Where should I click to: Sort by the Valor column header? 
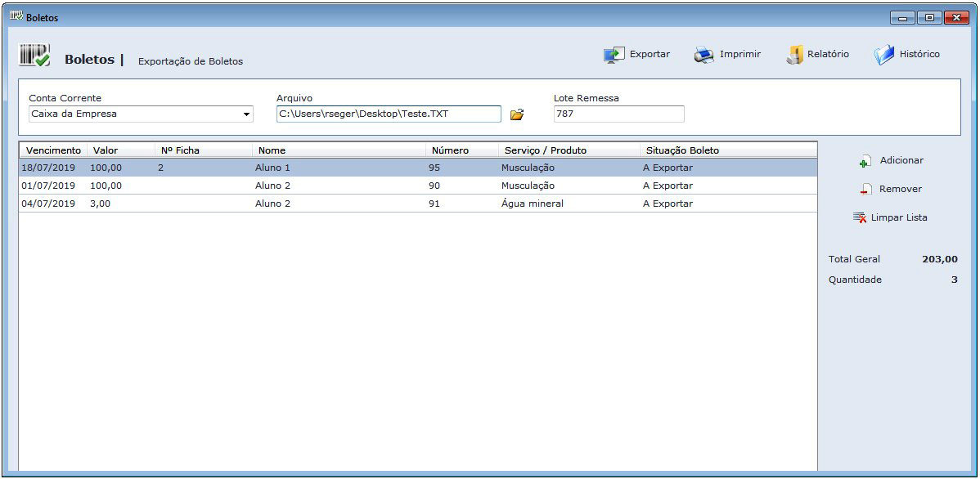121,150
